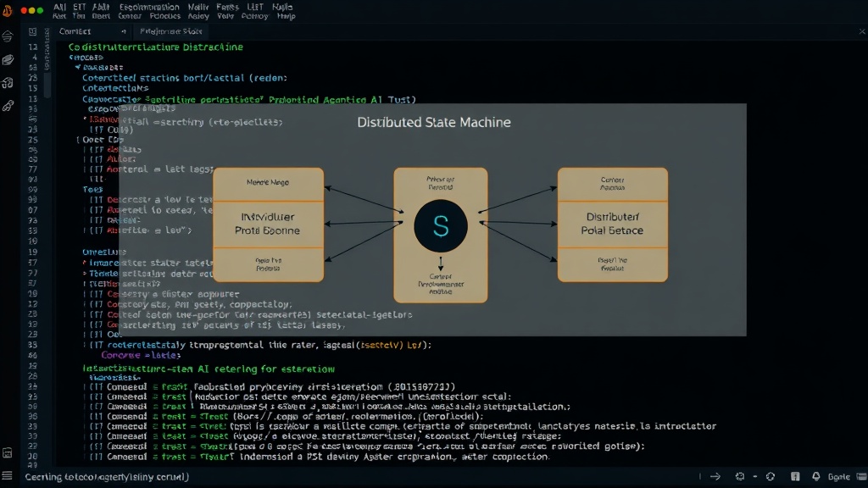868x488 pixels.
Task: Click the circular sync icon after the arrow
Action: 739,476
